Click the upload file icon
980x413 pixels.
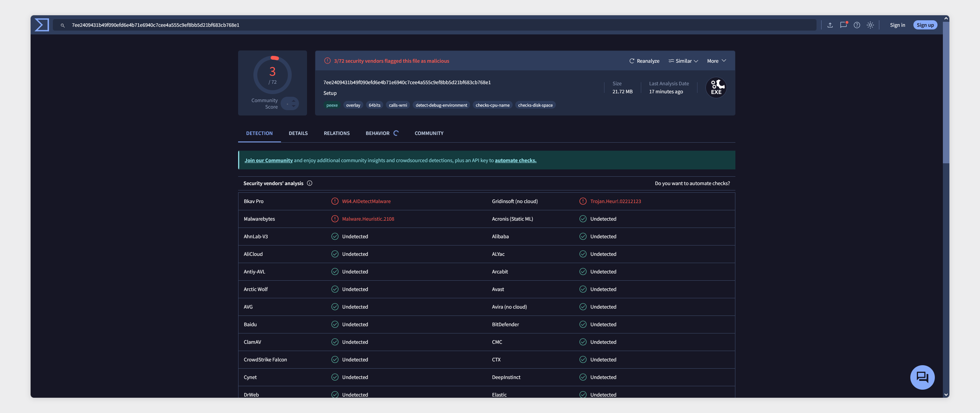(x=830, y=25)
